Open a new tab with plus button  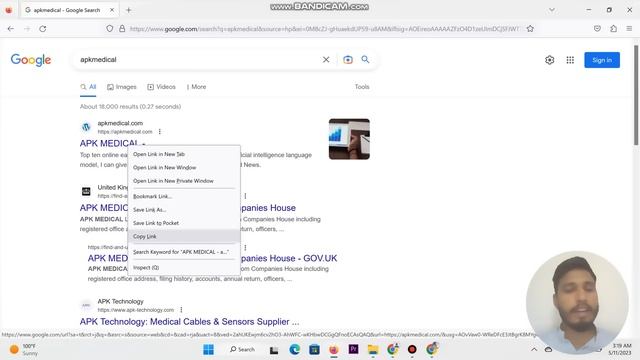(129, 10)
